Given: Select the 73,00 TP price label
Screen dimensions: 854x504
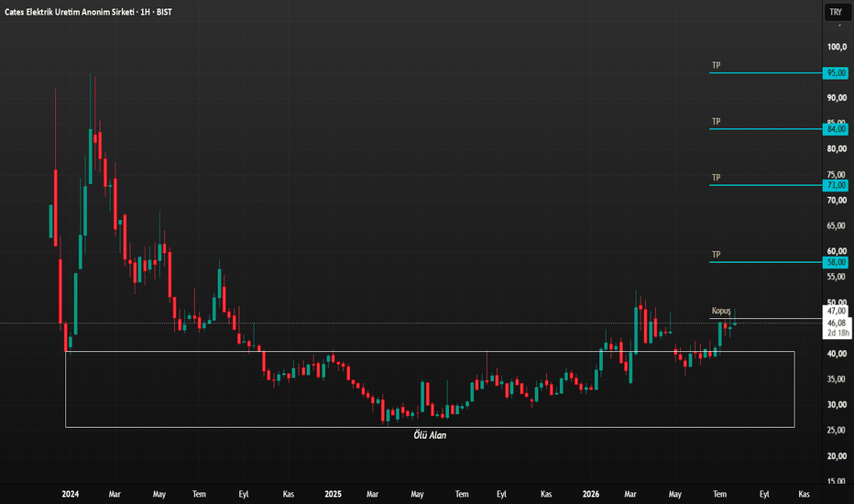Looking at the screenshot, I should click(x=836, y=185).
